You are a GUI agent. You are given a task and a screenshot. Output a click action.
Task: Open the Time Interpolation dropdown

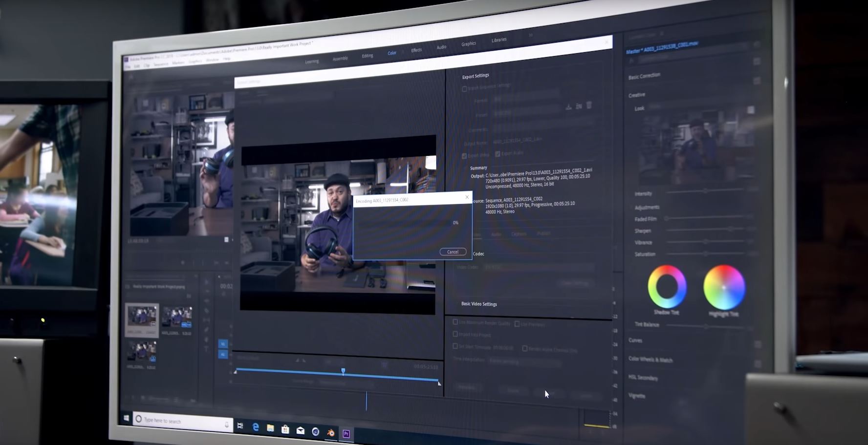click(524, 361)
